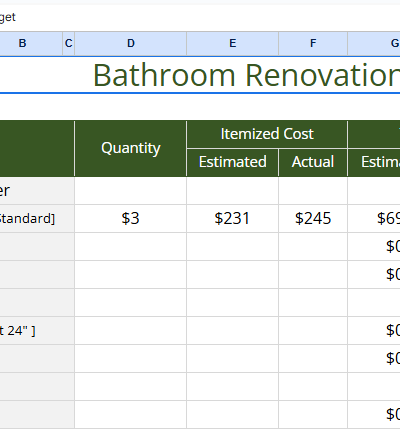Image resolution: width=400 pixels, height=429 pixels.
Task: Click the Bathroom Renovation title cell
Action: coord(200,75)
